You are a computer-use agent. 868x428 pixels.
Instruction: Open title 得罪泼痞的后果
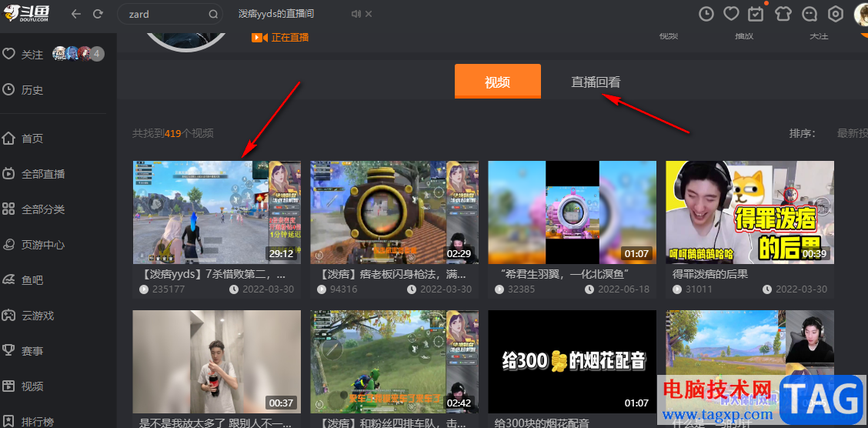tap(710, 274)
